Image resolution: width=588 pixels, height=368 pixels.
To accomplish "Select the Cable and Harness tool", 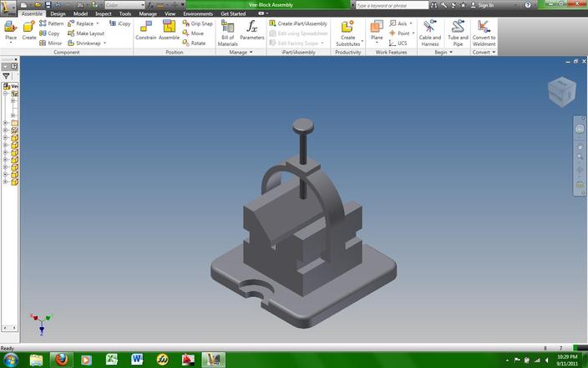I will (x=430, y=33).
